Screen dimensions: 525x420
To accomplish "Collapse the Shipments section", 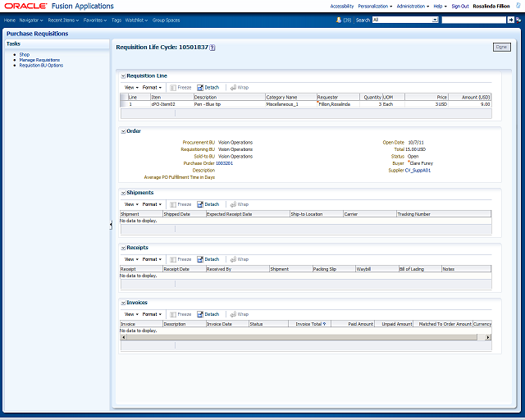I will tap(123, 193).
